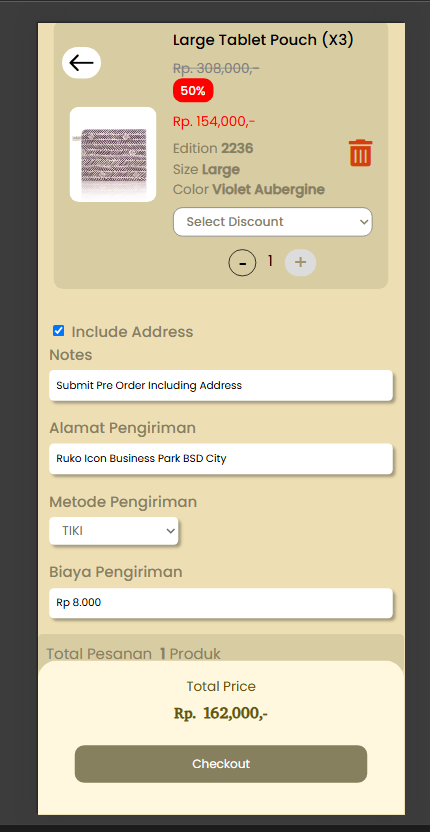Click the red 50% discount badge

coord(193,90)
